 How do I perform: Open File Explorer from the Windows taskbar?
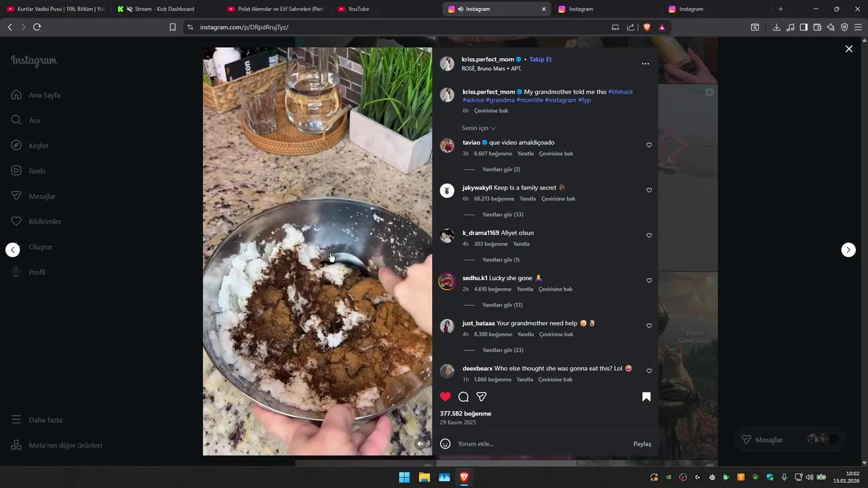425,477
